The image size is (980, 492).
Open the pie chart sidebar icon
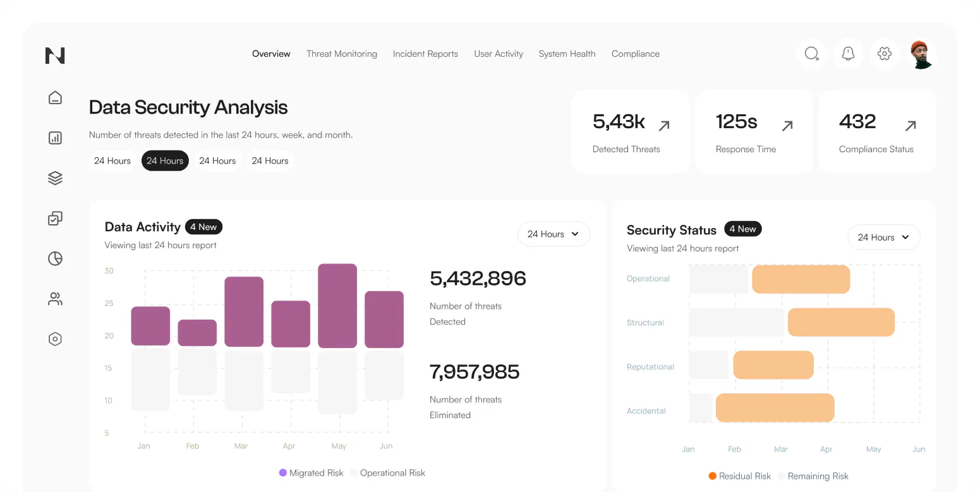(x=55, y=258)
